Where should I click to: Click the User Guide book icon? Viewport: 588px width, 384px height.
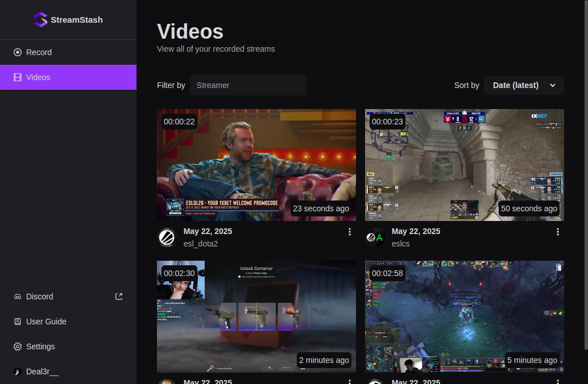coord(17,322)
